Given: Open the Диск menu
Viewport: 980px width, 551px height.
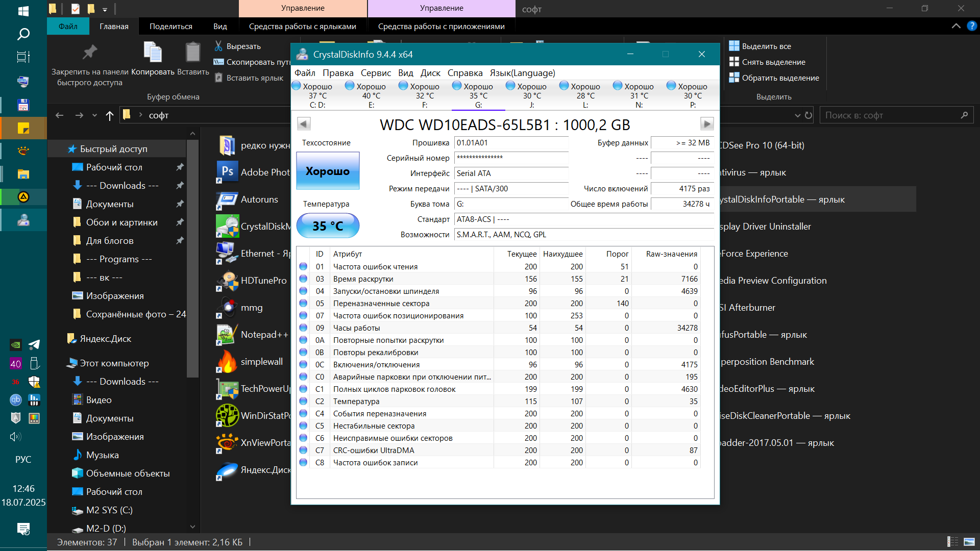Looking at the screenshot, I should [x=430, y=73].
